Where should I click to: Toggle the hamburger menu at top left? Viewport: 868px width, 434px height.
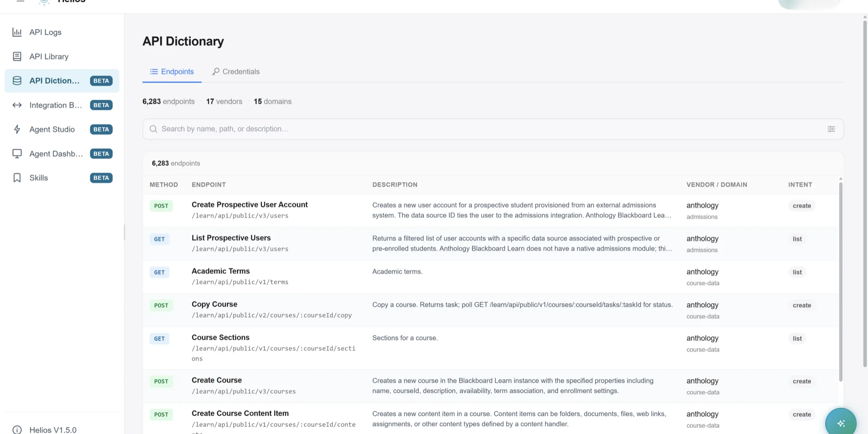coord(20,1)
